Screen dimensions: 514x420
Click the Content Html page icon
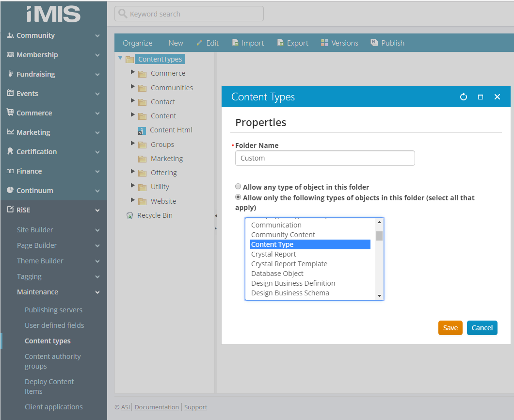click(142, 130)
